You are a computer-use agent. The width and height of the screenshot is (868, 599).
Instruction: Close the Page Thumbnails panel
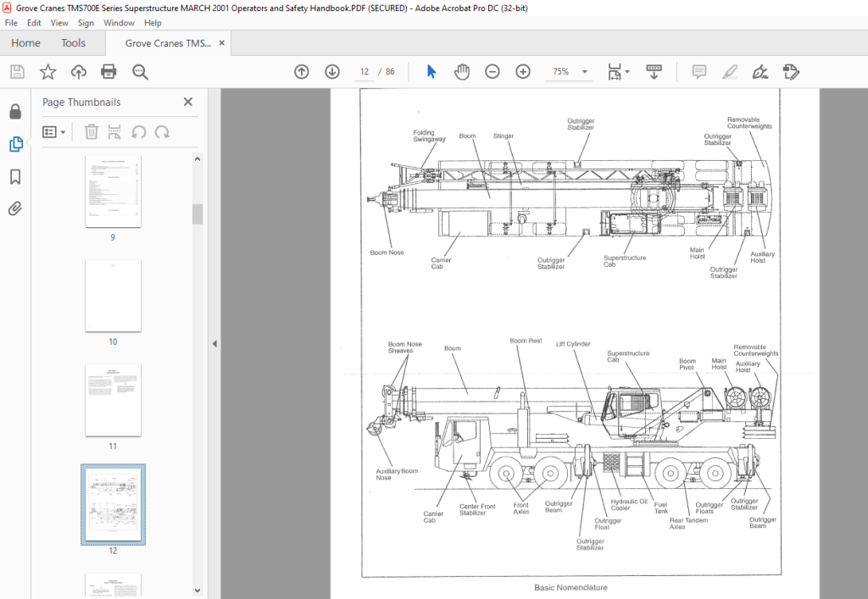(x=188, y=102)
